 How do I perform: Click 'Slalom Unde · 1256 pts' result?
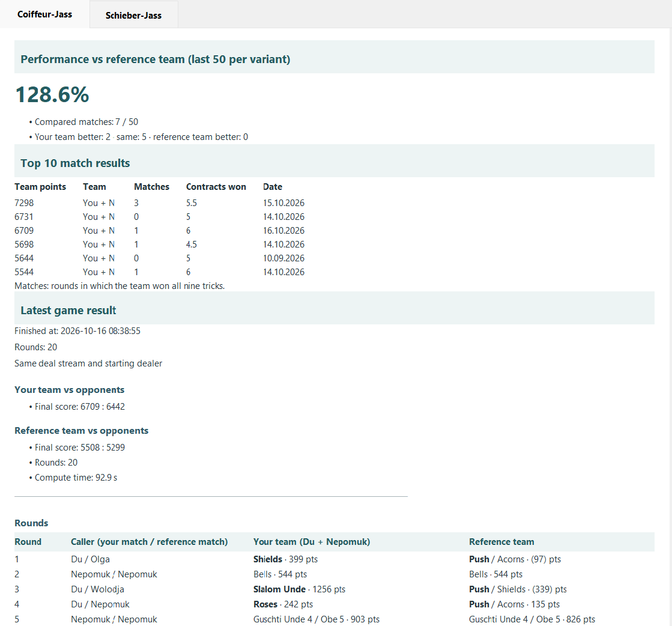tap(299, 589)
